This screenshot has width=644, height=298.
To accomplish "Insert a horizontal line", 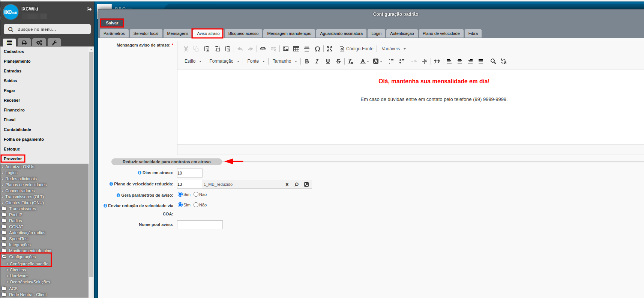I will [x=307, y=49].
